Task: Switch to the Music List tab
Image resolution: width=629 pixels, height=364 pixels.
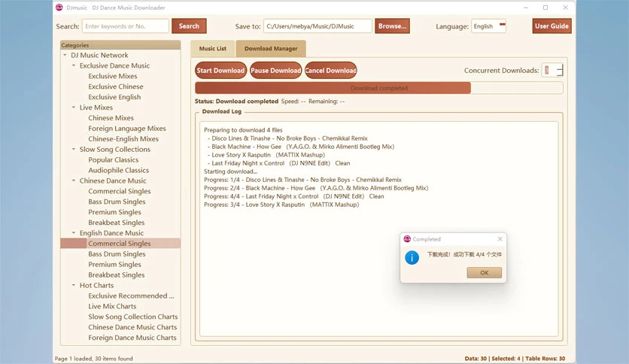Action: click(213, 48)
